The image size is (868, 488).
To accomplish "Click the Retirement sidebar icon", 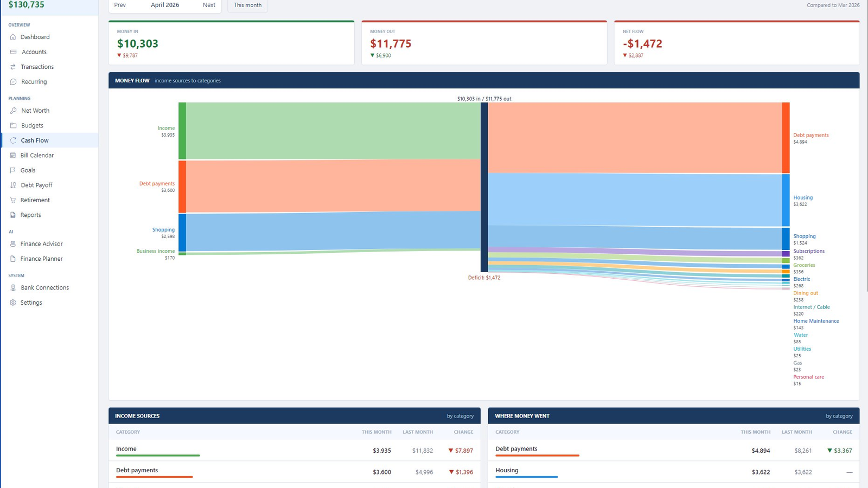I will [x=13, y=200].
